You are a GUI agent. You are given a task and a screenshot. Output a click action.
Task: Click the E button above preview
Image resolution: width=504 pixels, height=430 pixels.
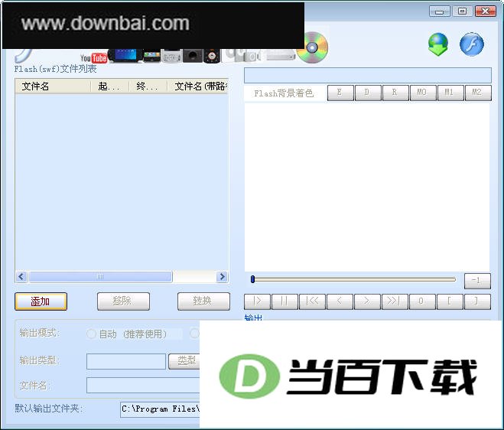coord(340,93)
